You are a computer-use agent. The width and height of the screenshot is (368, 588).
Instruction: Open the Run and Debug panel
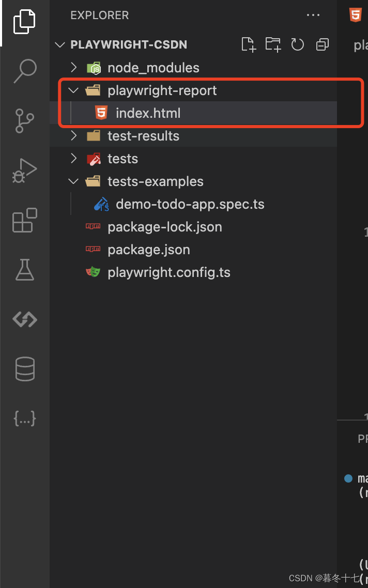pos(24,169)
